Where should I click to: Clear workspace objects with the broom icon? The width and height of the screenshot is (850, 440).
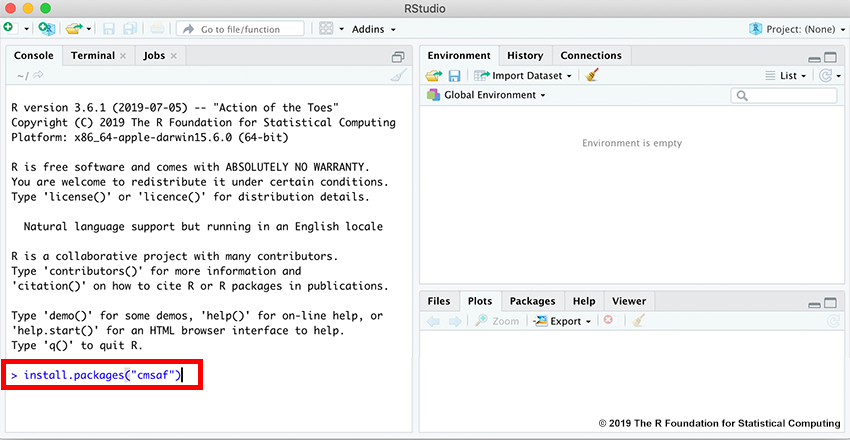point(592,75)
